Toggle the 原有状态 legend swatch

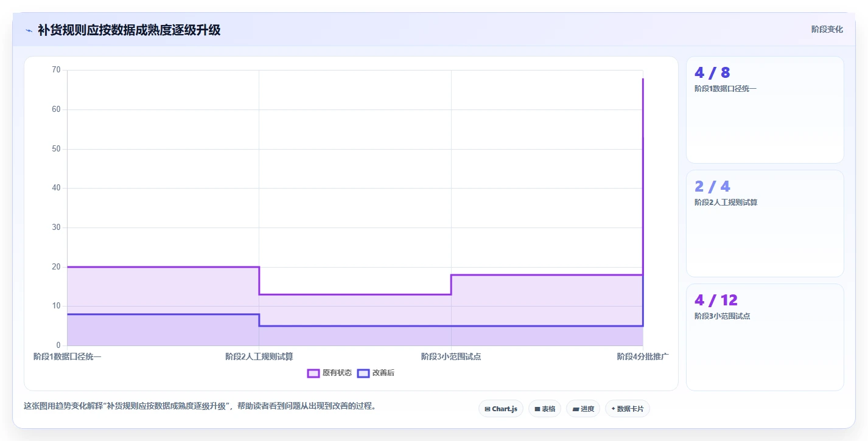pyautogui.click(x=313, y=373)
